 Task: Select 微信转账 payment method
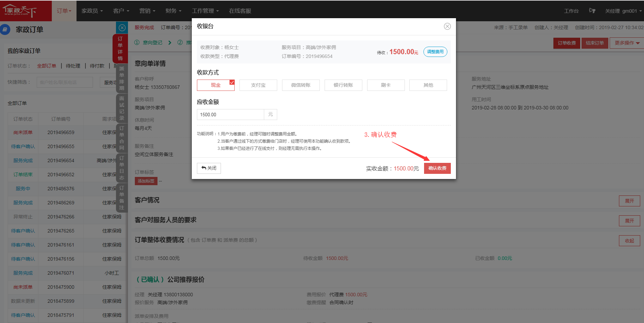pos(301,85)
